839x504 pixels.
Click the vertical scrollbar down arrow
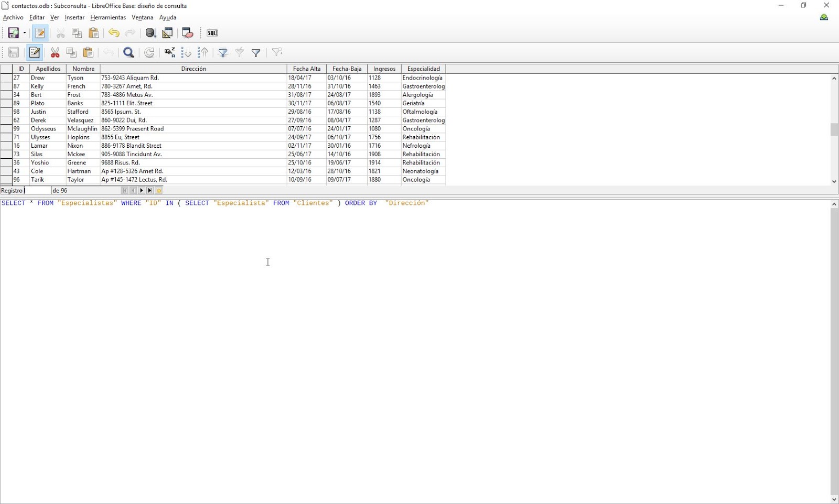tap(833, 181)
